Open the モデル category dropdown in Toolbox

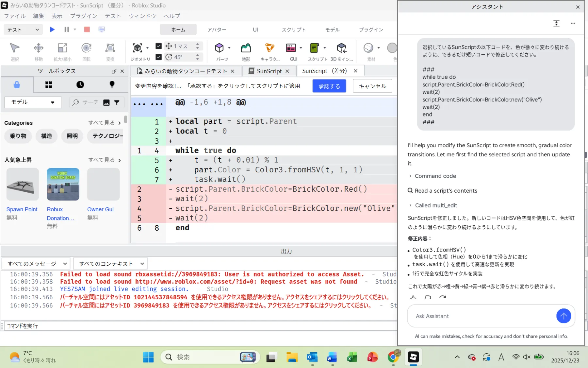click(x=33, y=102)
